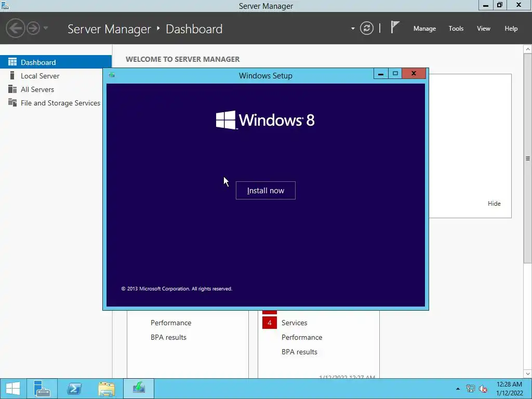Minimize the Server Manager window
This screenshot has width=532, height=399.
(486, 5)
